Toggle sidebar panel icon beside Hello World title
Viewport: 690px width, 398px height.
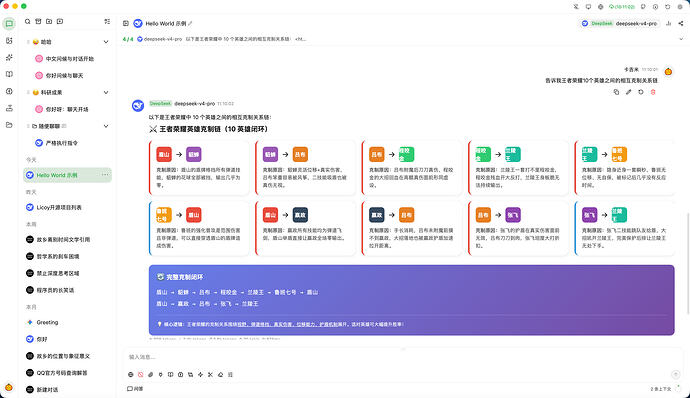126,23
